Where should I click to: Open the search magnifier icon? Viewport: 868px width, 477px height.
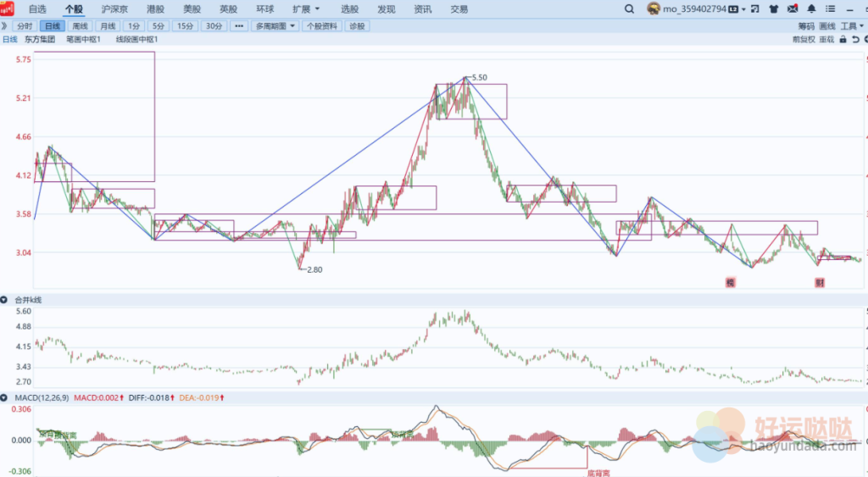[630, 8]
